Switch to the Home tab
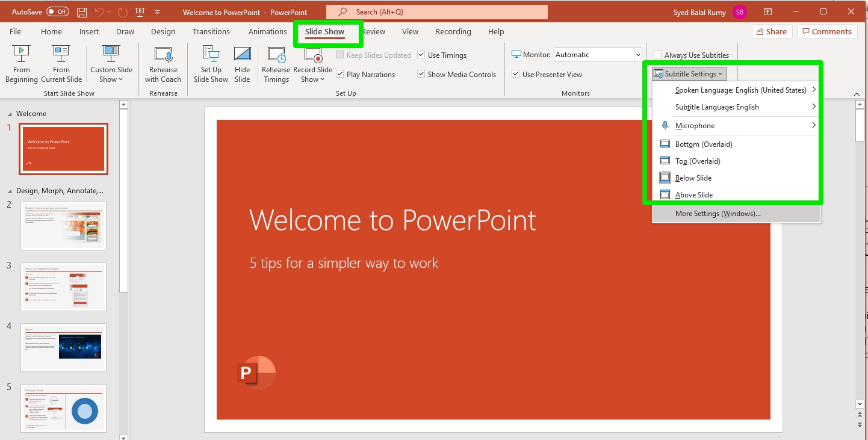The image size is (868, 440). 51,32
